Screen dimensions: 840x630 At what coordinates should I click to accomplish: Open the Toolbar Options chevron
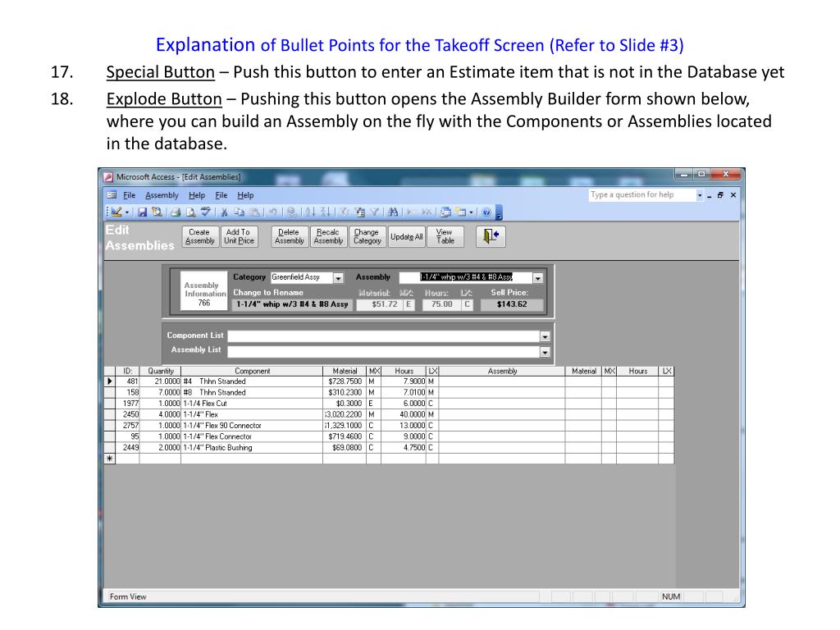[499, 212]
